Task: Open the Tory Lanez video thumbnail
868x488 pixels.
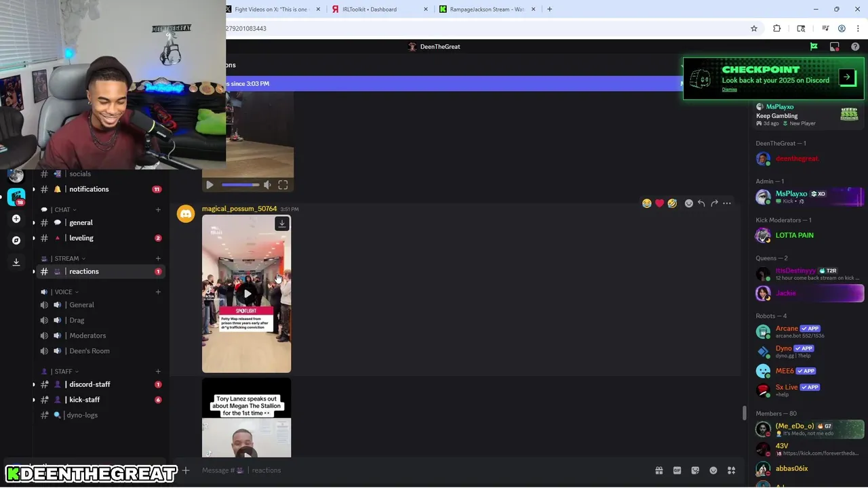Action: coord(247,418)
